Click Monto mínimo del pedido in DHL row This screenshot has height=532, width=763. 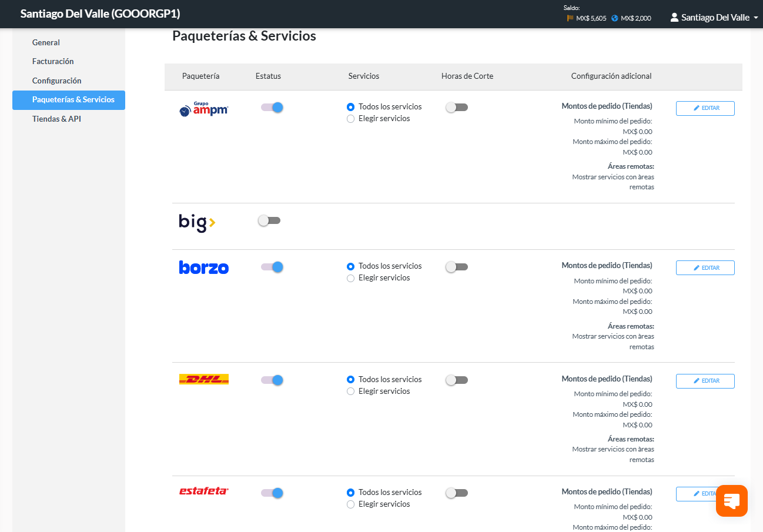pyautogui.click(x=613, y=394)
